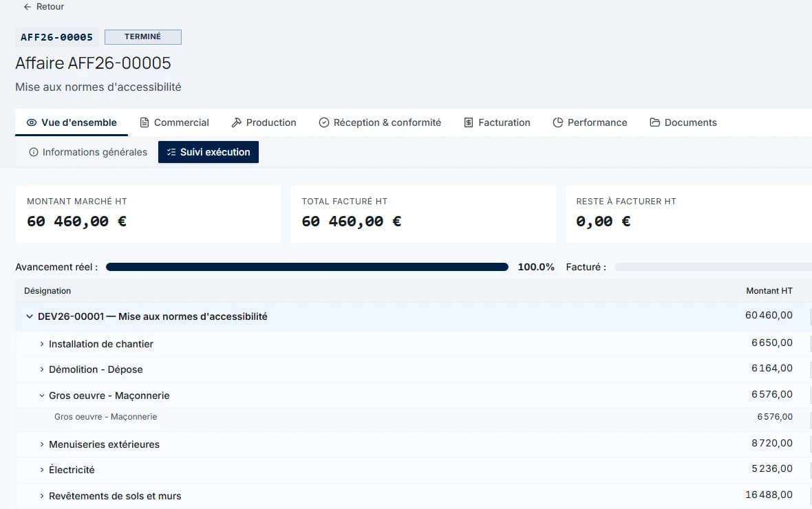Click the TERMINÉ status badge

(143, 36)
